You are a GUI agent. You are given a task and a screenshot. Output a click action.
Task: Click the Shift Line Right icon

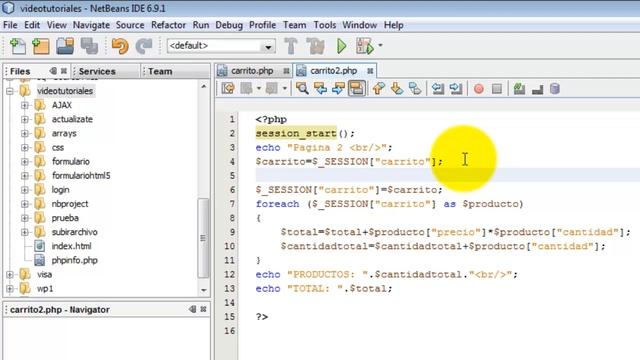[x=456, y=89]
